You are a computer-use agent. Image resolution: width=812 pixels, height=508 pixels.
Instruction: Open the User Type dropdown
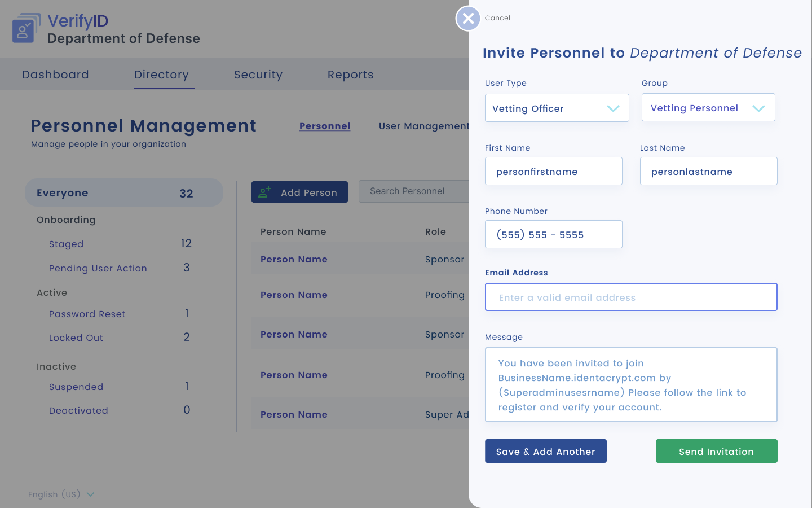click(x=557, y=108)
